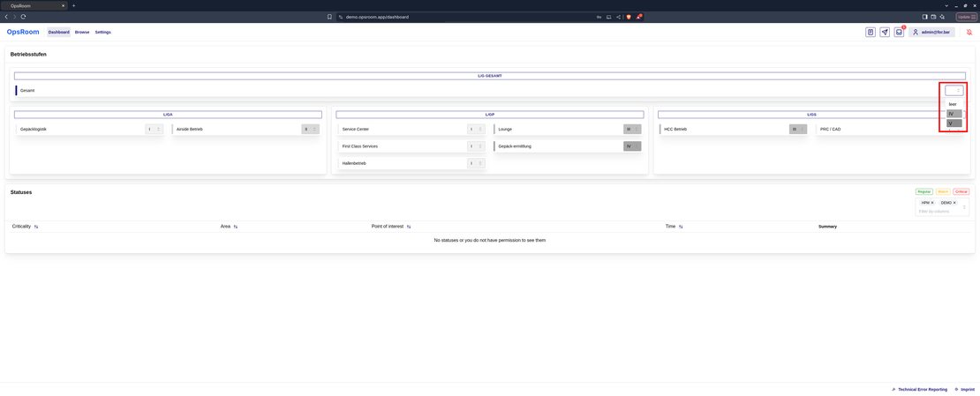
Task: Click the OpsRoom logo
Action: [23, 32]
